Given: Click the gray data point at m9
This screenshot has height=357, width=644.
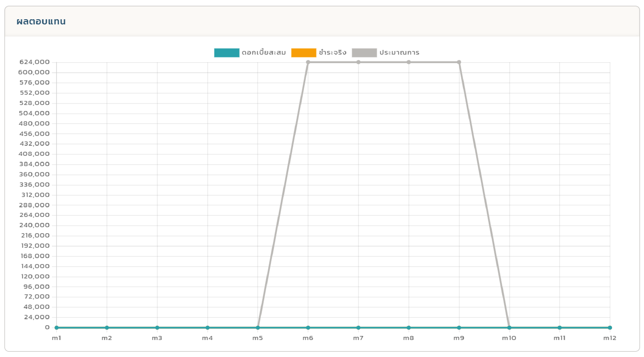Looking at the screenshot, I should point(459,62).
